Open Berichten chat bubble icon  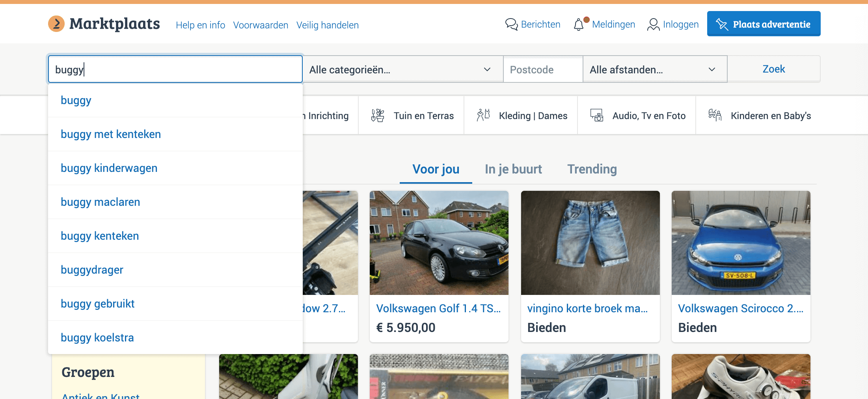click(511, 24)
